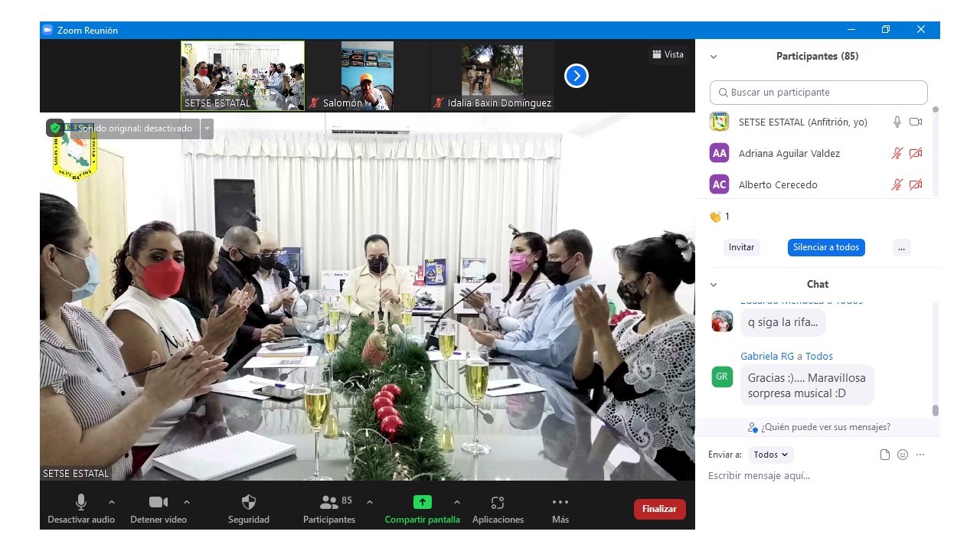Click the clapping hands reaction count
980x551 pixels.
(x=720, y=217)
